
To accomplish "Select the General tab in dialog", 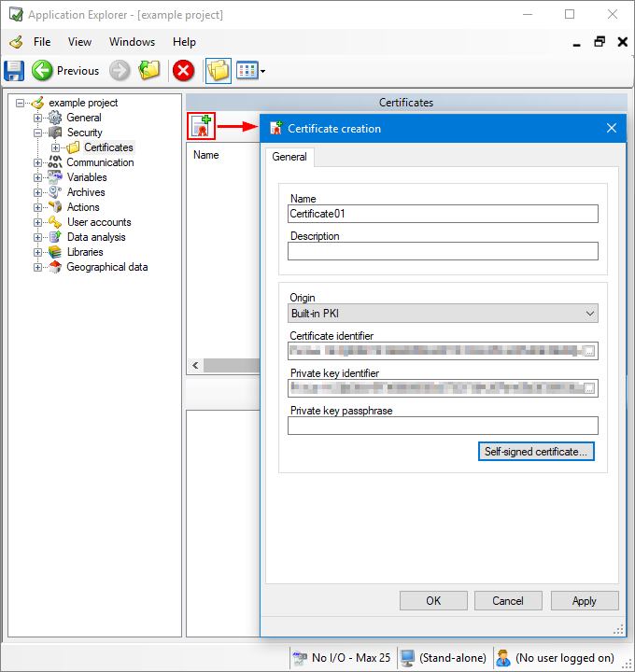I will pyautogui.click(x=289, y=157).
